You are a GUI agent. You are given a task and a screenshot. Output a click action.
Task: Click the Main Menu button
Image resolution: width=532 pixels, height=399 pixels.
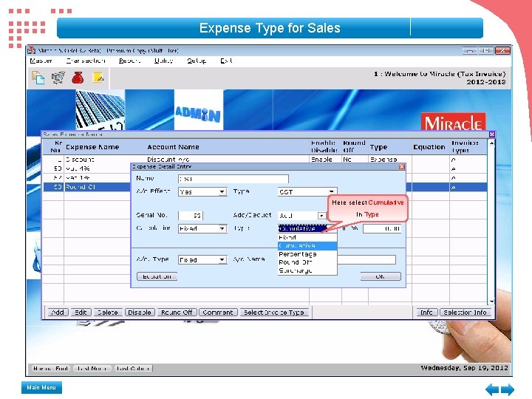coord(41,387)
